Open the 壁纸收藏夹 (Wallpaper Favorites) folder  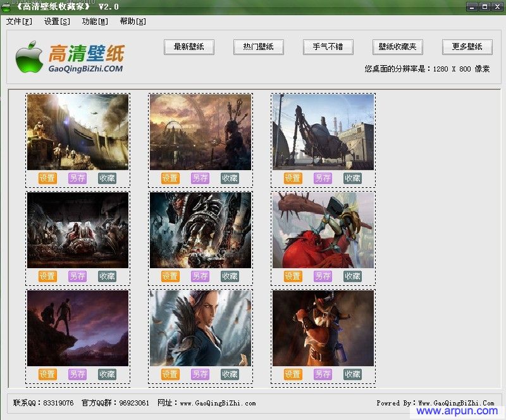coord(397,47)
